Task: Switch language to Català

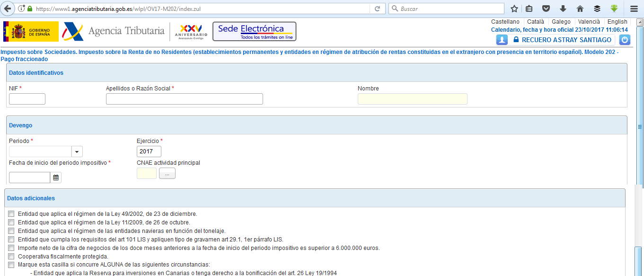Action: coord(535,22)
